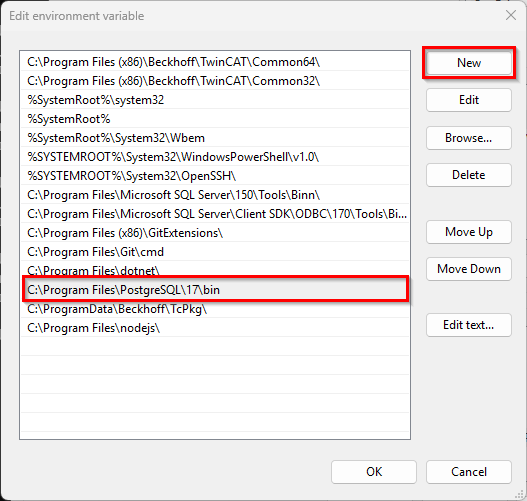Cancel the environment variable dialog

[x=469, y=472]
